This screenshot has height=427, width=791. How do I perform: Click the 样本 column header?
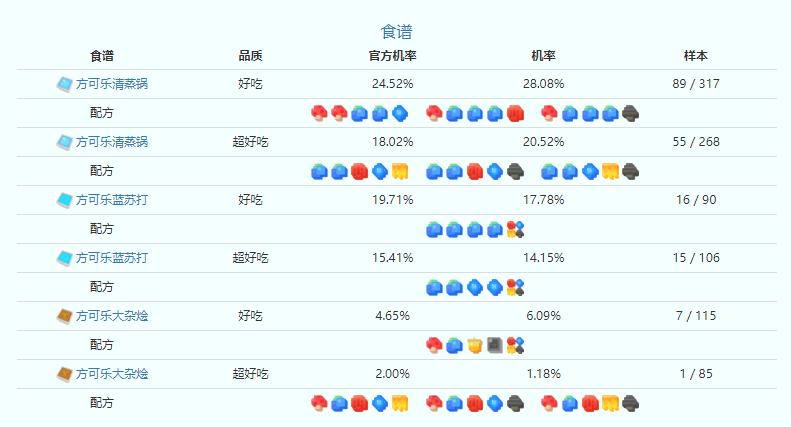[x=696, y=56]
